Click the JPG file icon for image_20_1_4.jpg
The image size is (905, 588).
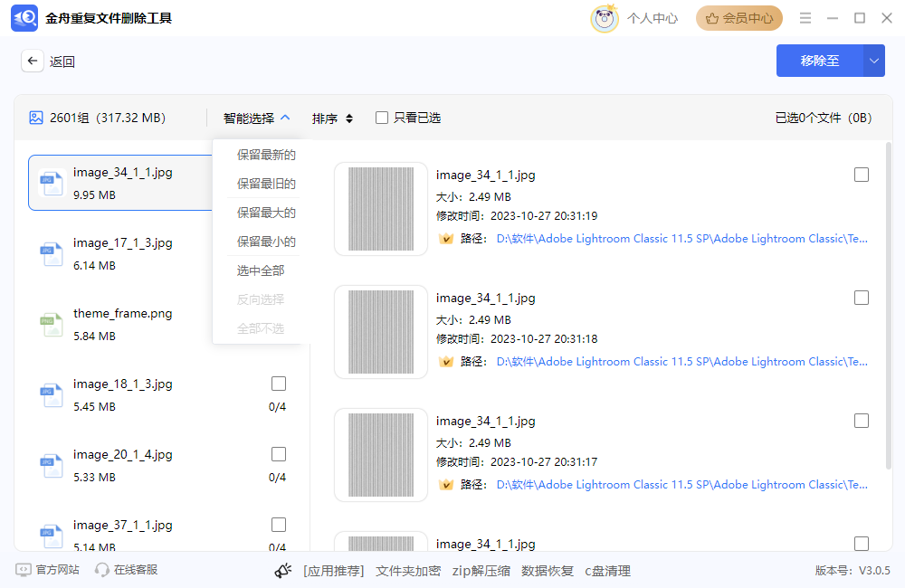pos(52,466)
